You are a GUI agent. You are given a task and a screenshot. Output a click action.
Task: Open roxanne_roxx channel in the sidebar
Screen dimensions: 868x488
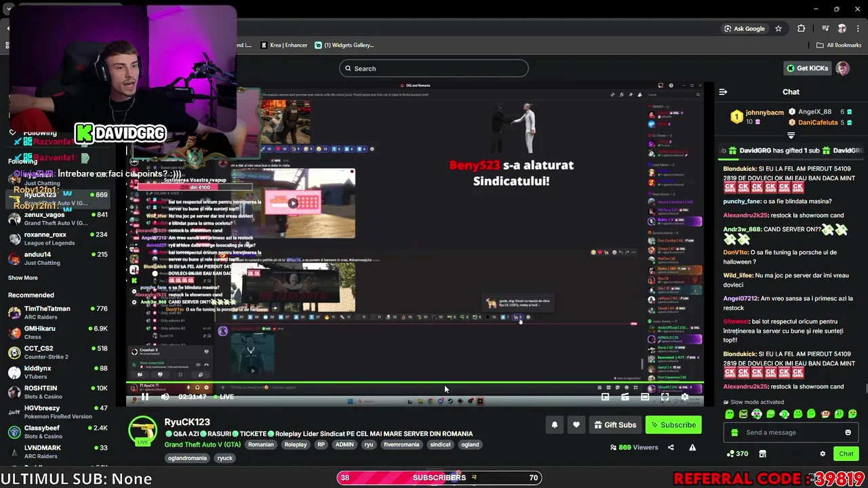pos(58,239)
